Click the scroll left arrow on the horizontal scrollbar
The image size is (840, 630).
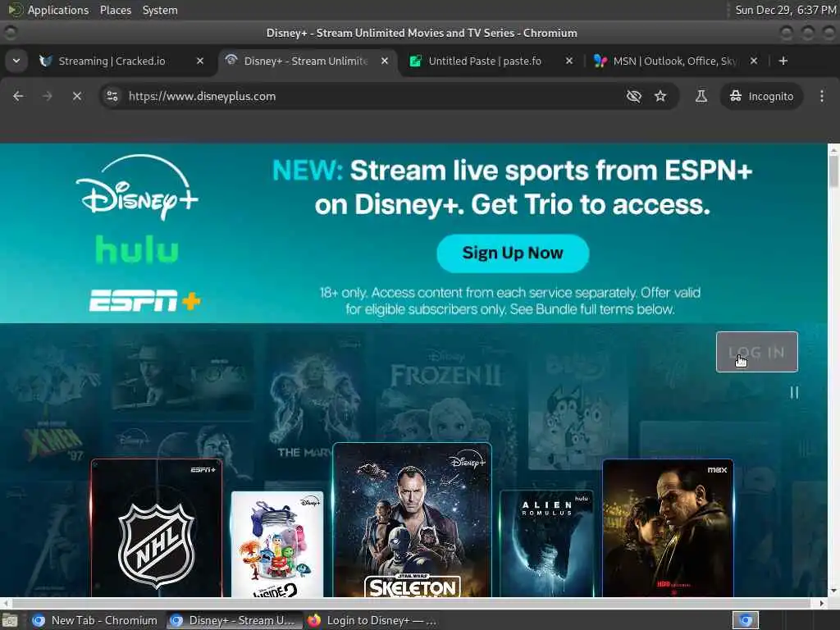pos(6,603)
